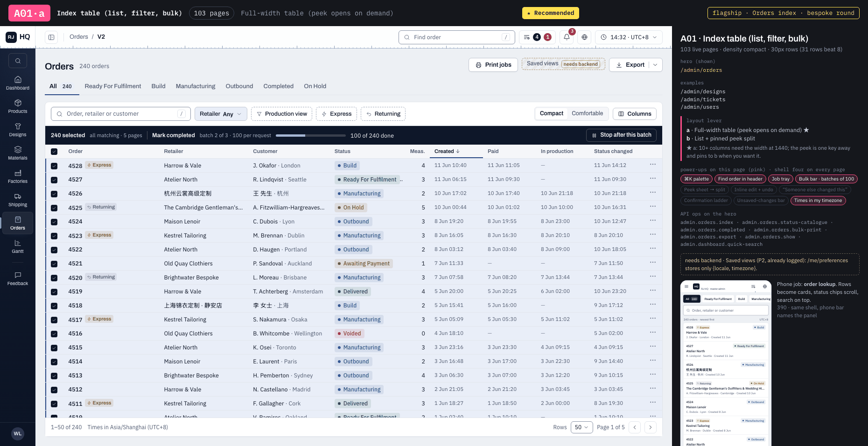Uncheck order 4527 checkbox
The width and height of the screenshot is (868, 446).
[x=54, y=180]
